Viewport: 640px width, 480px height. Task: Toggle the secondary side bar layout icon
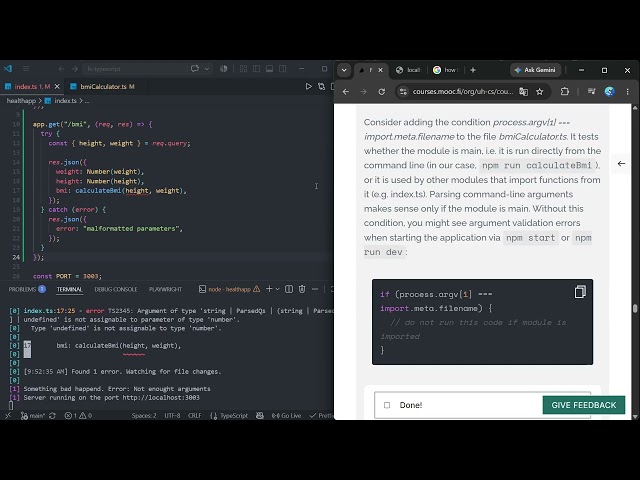pyautogui.click(x=282, y=69)
